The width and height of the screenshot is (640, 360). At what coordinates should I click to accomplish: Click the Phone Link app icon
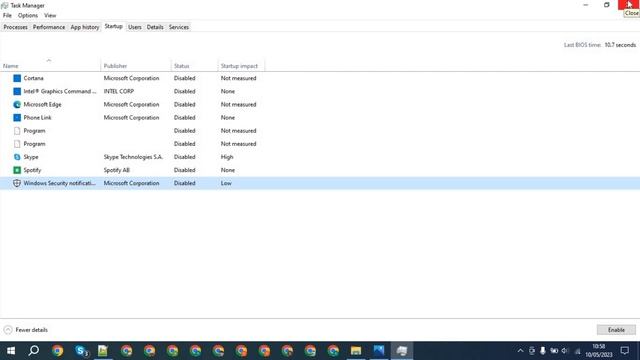click(x=17, y=118)
